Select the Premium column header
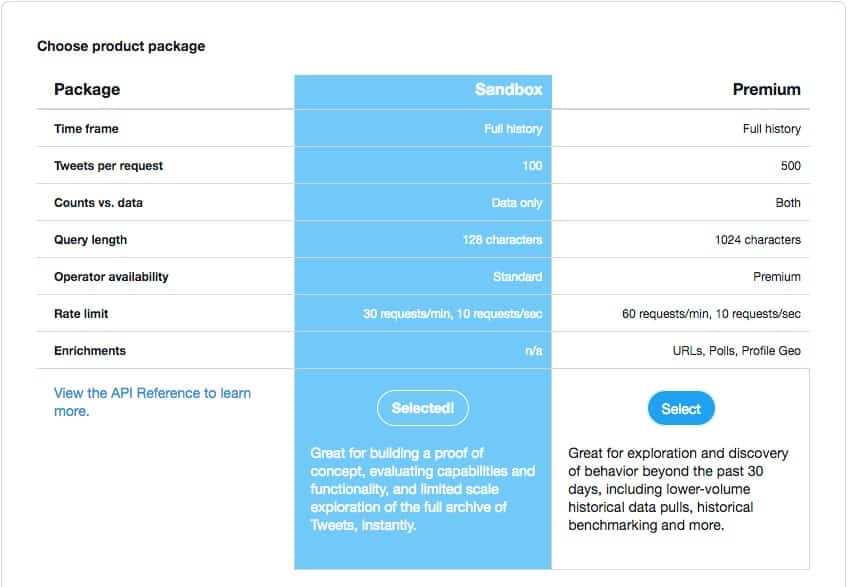This screenshot has height=587, width=854. (766, 89)
